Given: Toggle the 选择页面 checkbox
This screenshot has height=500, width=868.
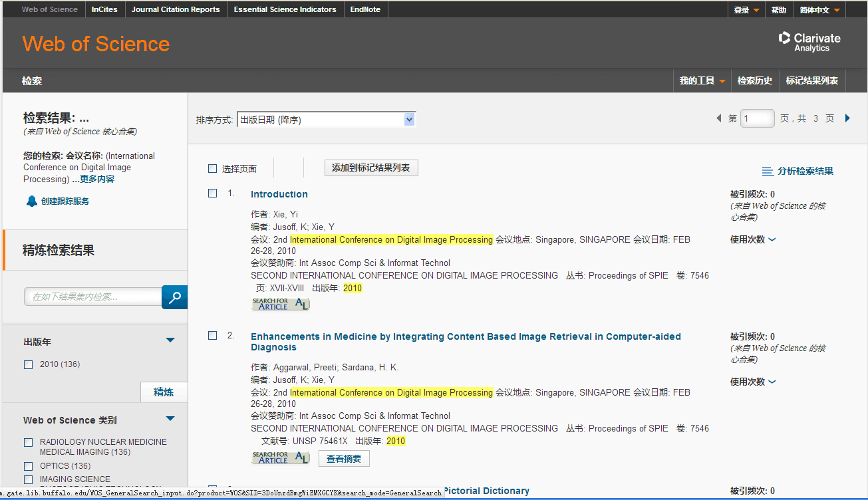Looking at the screenshot, I should 213,169.
